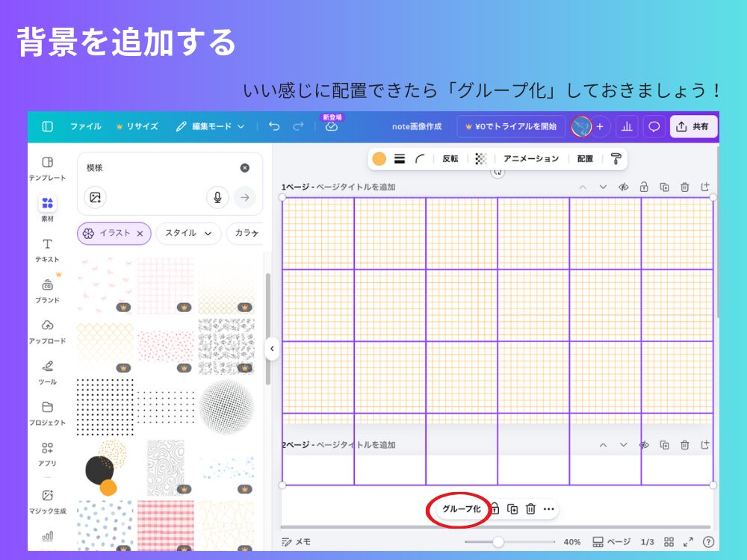The width and height of the screenshot is (747, 560).
Task: Collapse the side panel with the arrow handle
Action: click(x=272, y=349)
